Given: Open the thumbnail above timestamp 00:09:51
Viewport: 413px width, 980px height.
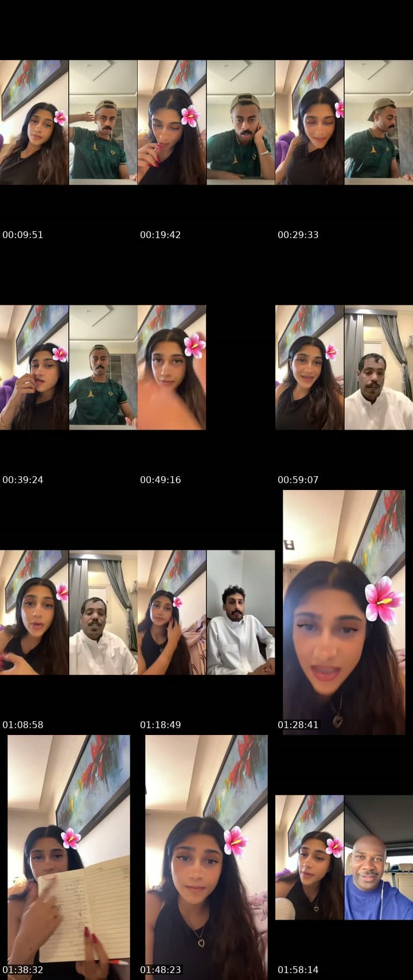Looking at the screenshot, I should pos(69,122).
